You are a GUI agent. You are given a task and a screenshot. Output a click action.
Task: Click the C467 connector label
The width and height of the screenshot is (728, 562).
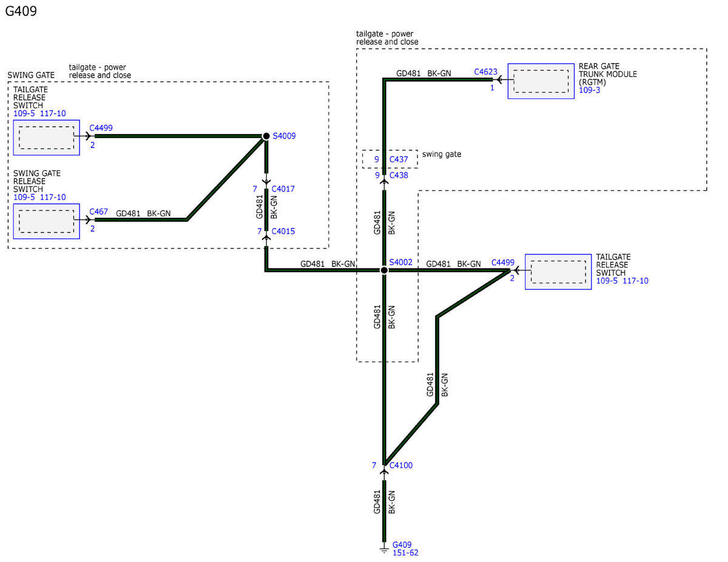99,212
